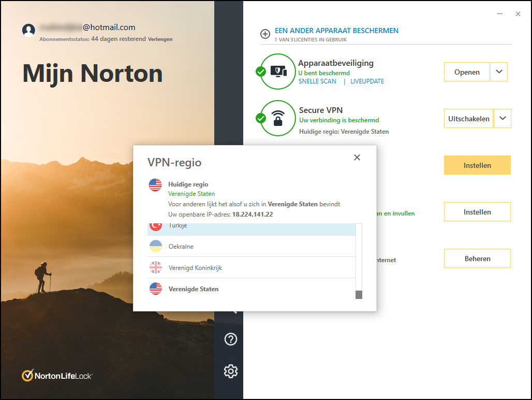Click the hotmail.com account email

pyautogui.click(x=87, y=27)
